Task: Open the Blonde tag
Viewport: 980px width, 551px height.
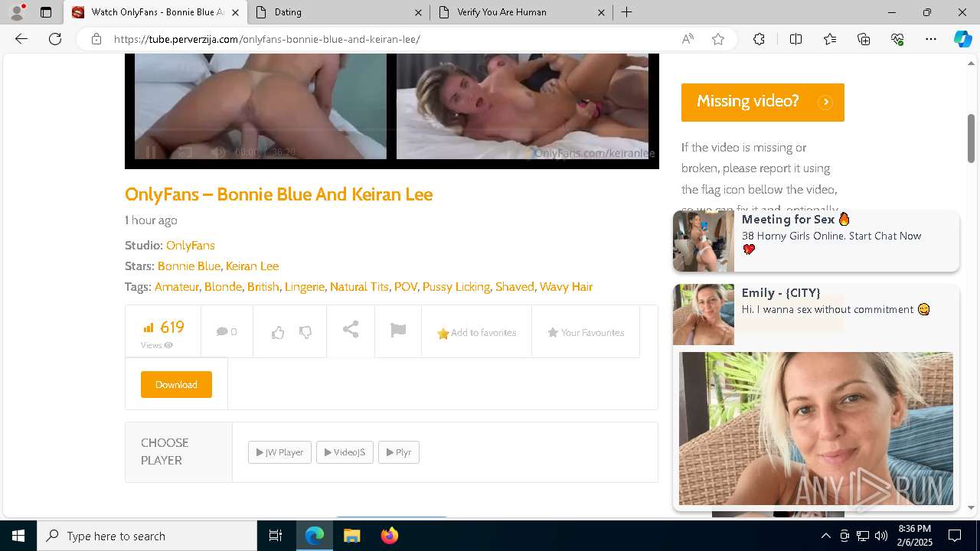Action: [223, 286]
